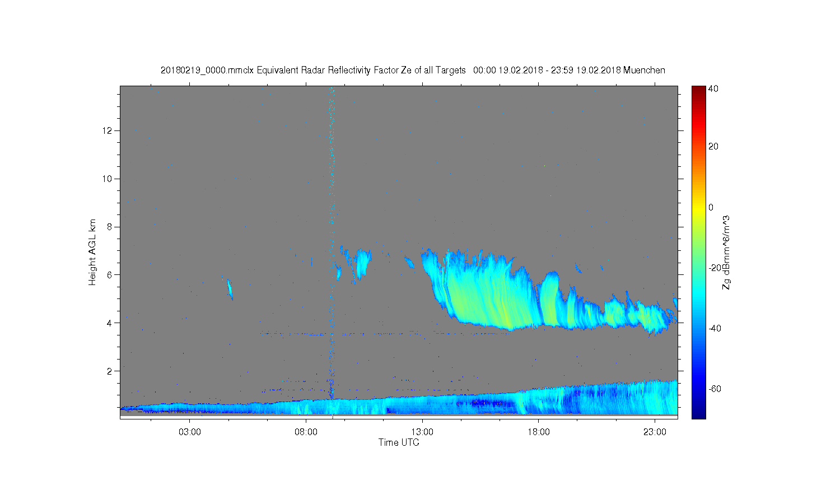Click the "03:00" time tick label

190,432
